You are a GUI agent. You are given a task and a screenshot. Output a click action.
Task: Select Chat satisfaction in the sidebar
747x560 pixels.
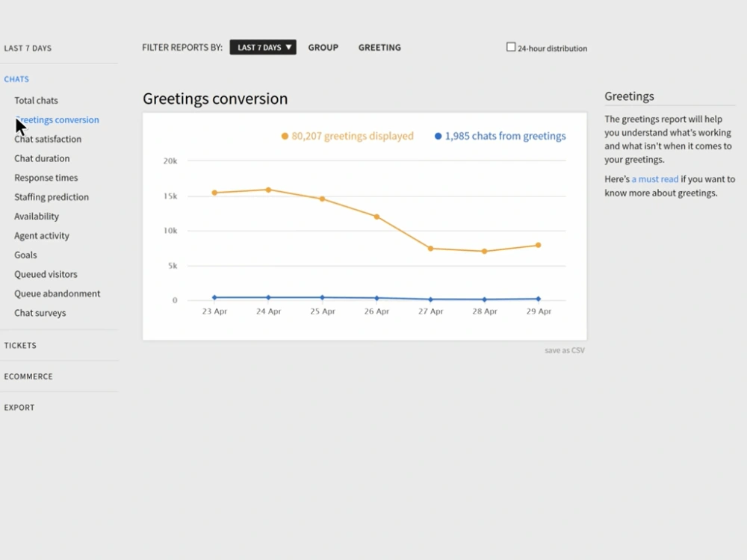point(48,139)
